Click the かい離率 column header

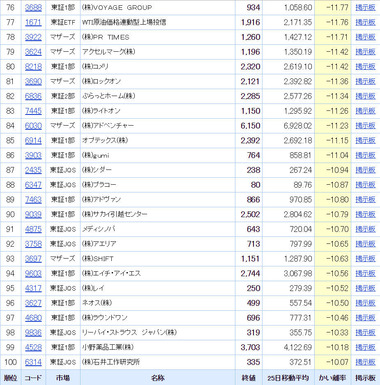click(x=332, y=378)
